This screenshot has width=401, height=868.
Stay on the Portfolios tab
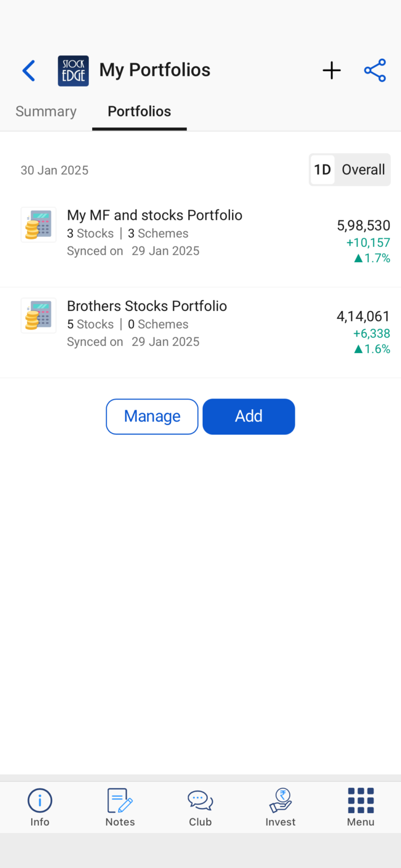(x=139, y=111)
